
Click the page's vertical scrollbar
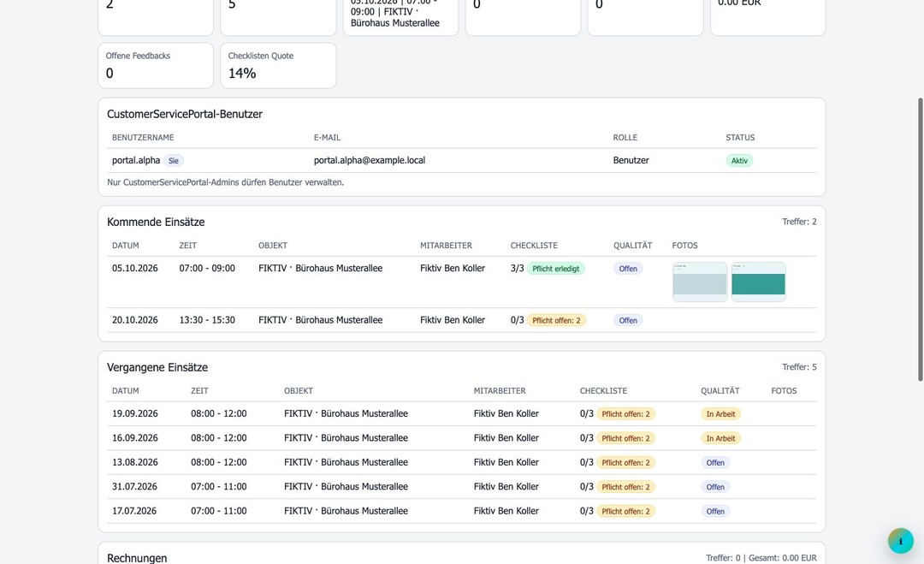point(921,240)
